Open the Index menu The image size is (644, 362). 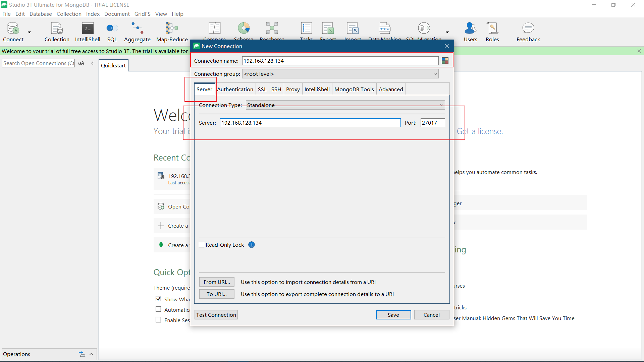93,14
